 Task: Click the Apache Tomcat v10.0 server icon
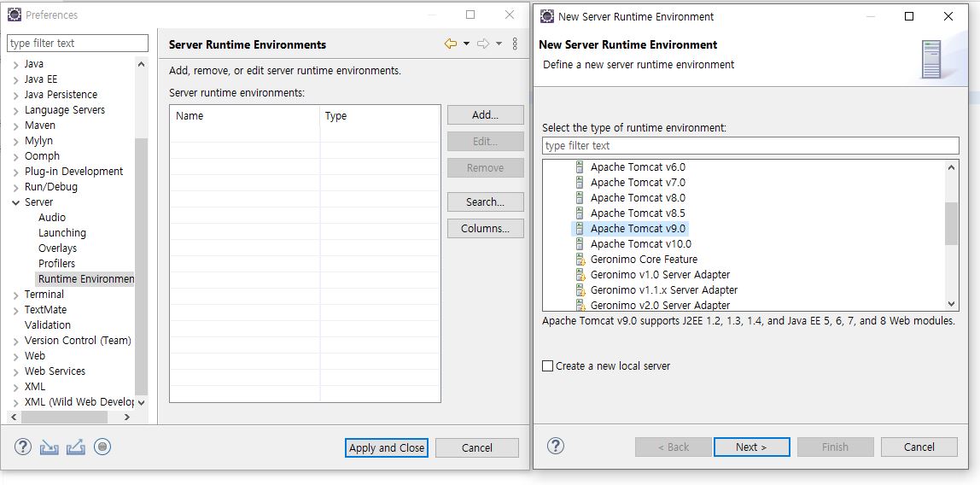[x=580, y=243]
